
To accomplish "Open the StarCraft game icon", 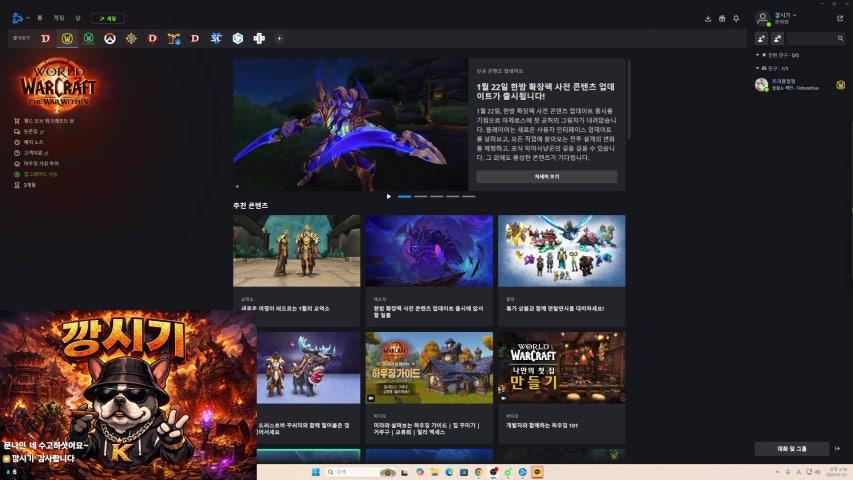I will click(x=216, y=38).
